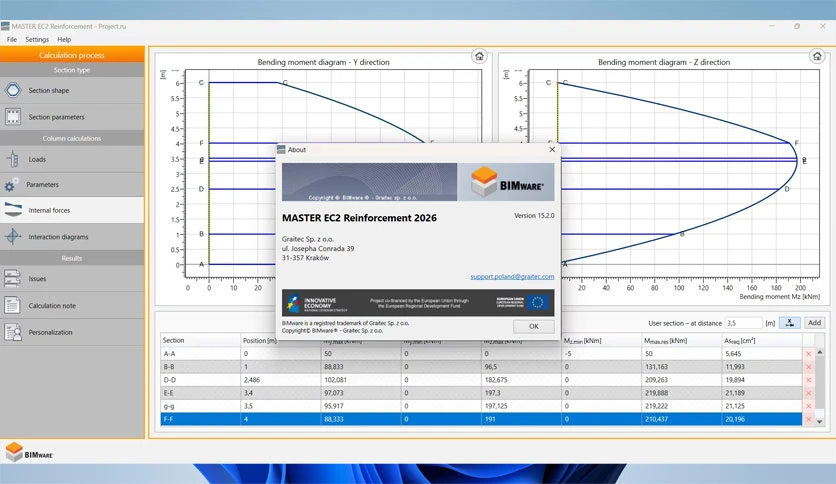
Task: Delete section row F-F with red X
Action: pyautogui.click(x=808, y=419)
